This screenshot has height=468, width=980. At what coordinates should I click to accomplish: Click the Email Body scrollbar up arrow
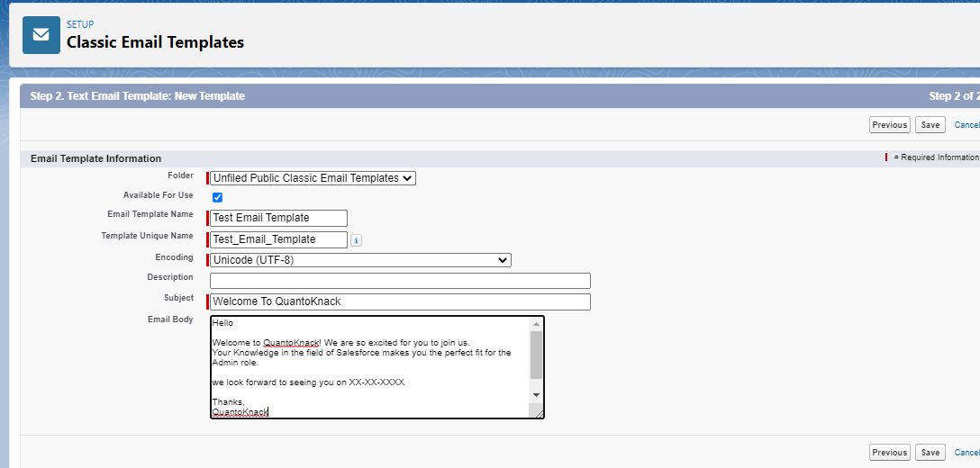pos(536,324)
